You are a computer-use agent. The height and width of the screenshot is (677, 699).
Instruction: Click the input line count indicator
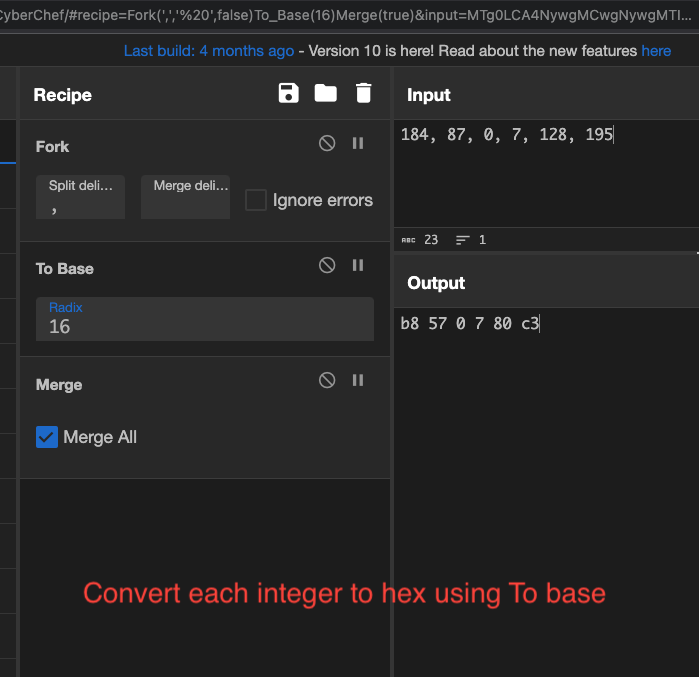[470, 240]
